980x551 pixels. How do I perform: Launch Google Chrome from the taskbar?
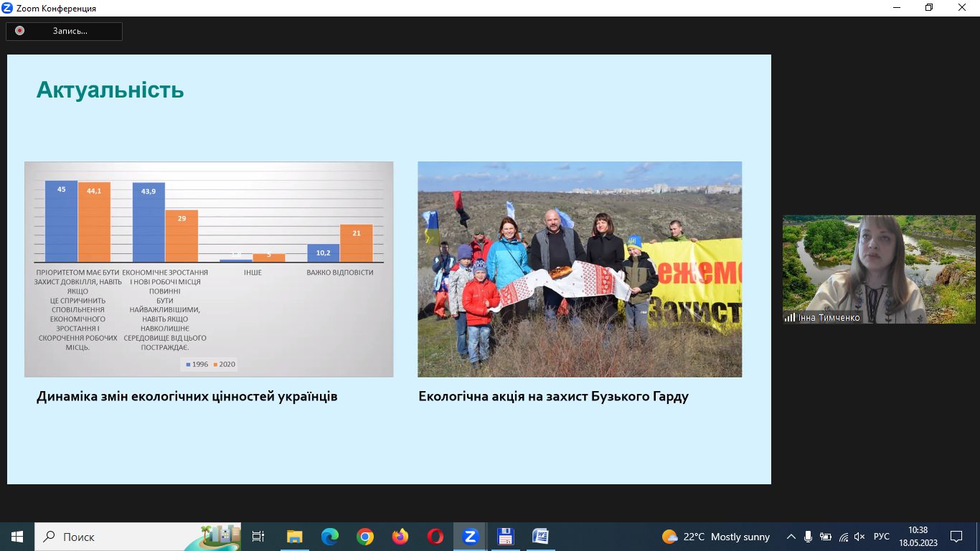(x=365, y=536)
